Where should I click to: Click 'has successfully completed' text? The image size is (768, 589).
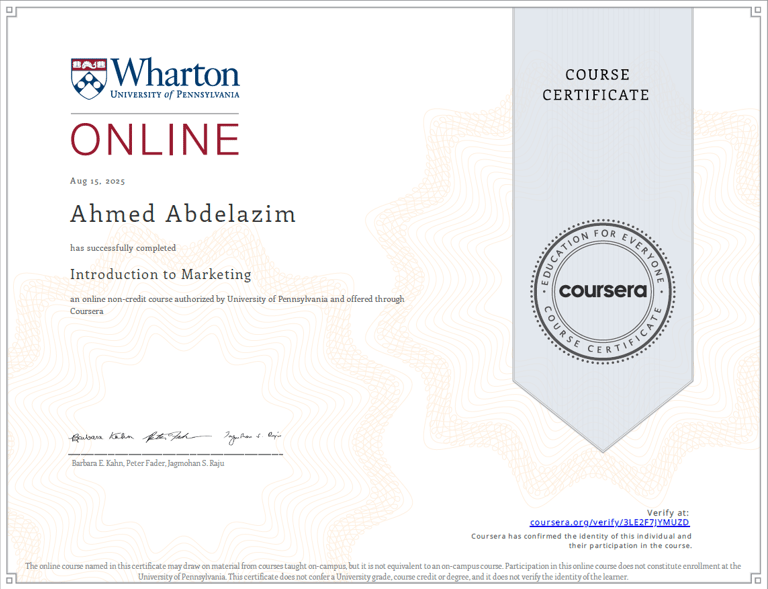(123, 248)
